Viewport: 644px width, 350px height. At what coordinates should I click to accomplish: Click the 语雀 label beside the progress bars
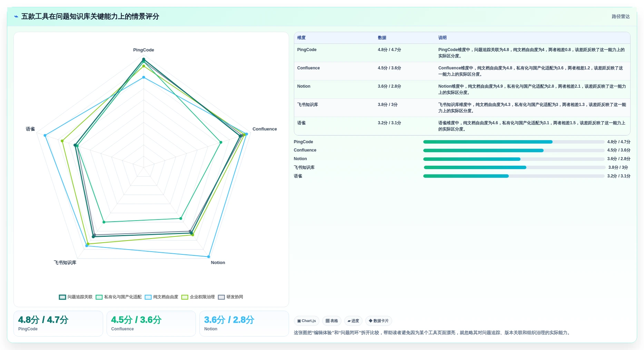(x=298, y=176)
